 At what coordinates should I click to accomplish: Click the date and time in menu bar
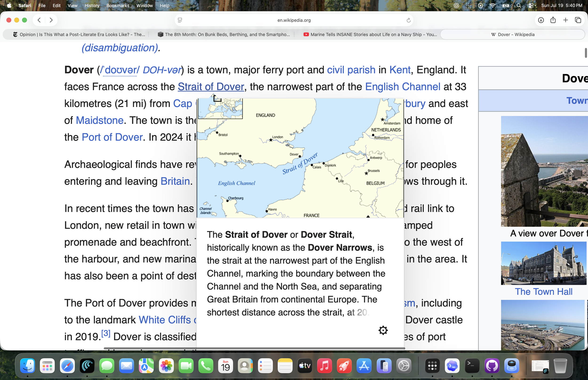(562, 5)
